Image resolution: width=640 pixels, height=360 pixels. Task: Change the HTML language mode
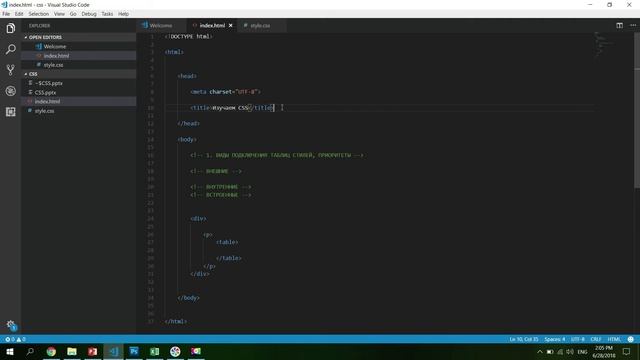click(x=614, y=339)
